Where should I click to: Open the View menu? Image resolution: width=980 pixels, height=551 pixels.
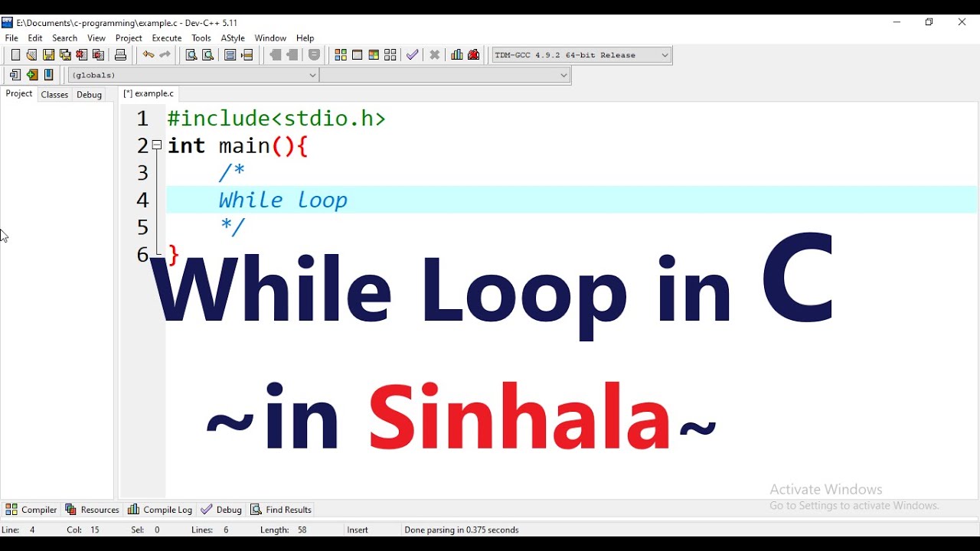pyautogui.click(x=96, y=38)
